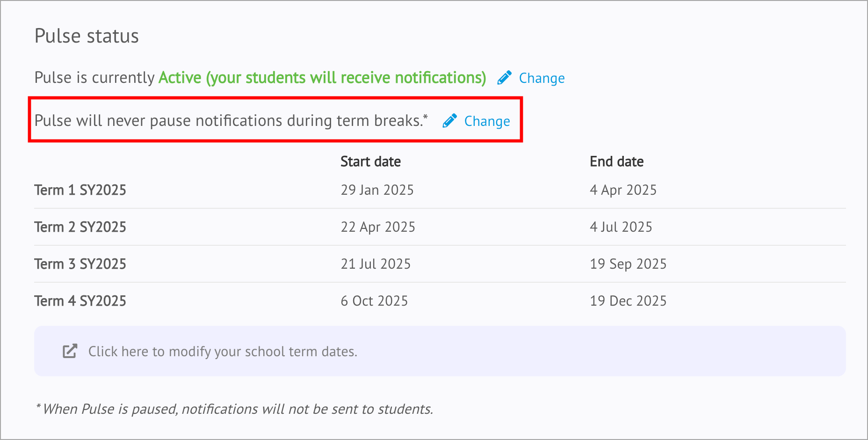Click the '19 Dec 2025' end date
Screen dimensions: 868x440
[x=628, y=301]
